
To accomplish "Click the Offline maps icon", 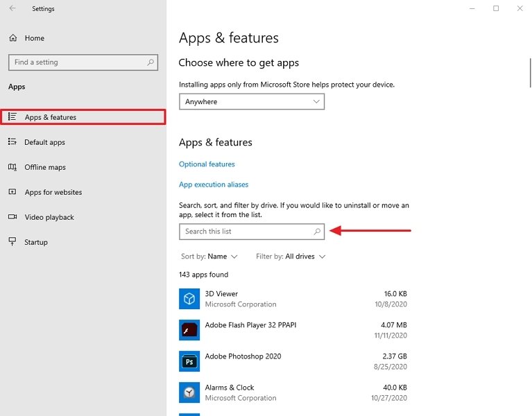I will 12,167.
